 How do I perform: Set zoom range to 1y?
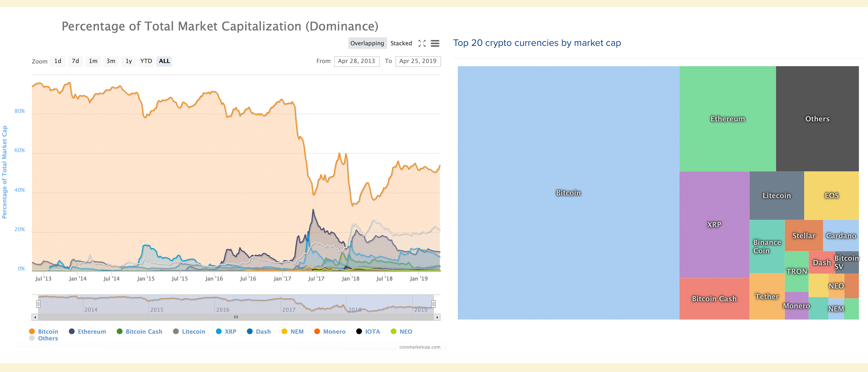tap(128, 61)
